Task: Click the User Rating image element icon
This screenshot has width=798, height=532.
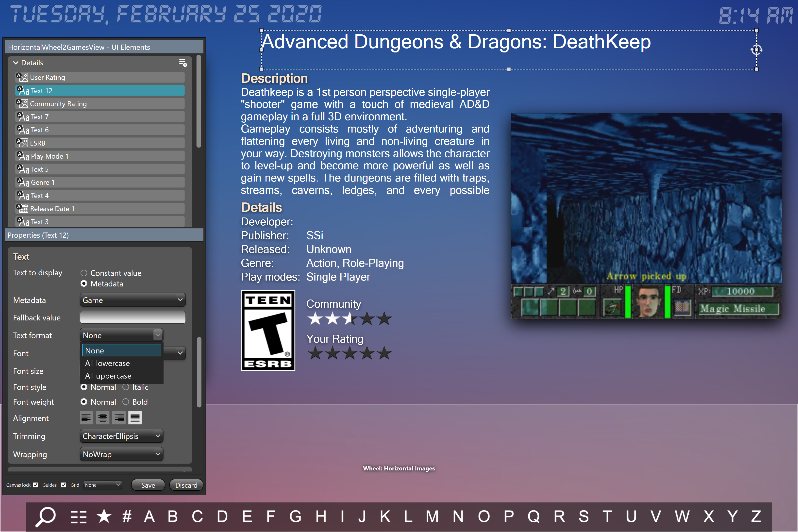Action: tap(22, 77)
